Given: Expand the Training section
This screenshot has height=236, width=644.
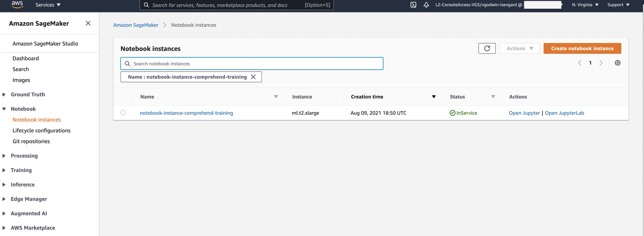Looking at the screenshot, I should (x=4, y=170).
